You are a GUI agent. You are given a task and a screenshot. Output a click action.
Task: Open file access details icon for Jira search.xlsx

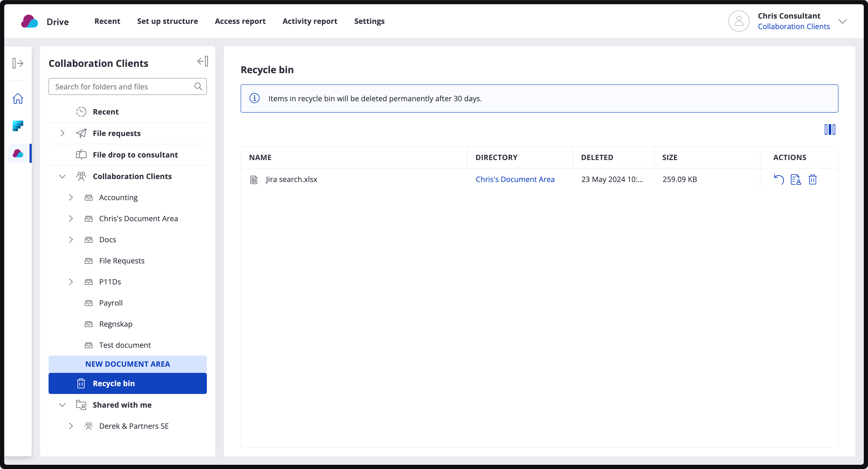796,179
